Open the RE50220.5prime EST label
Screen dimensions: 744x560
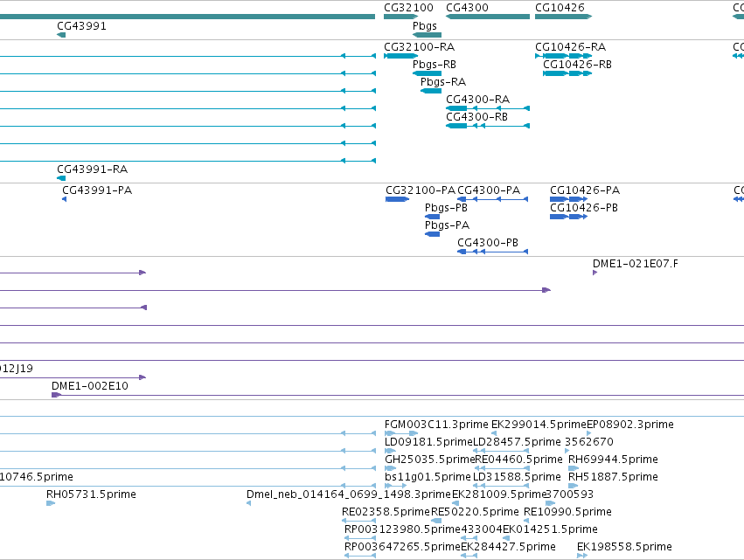pos(475,512)
